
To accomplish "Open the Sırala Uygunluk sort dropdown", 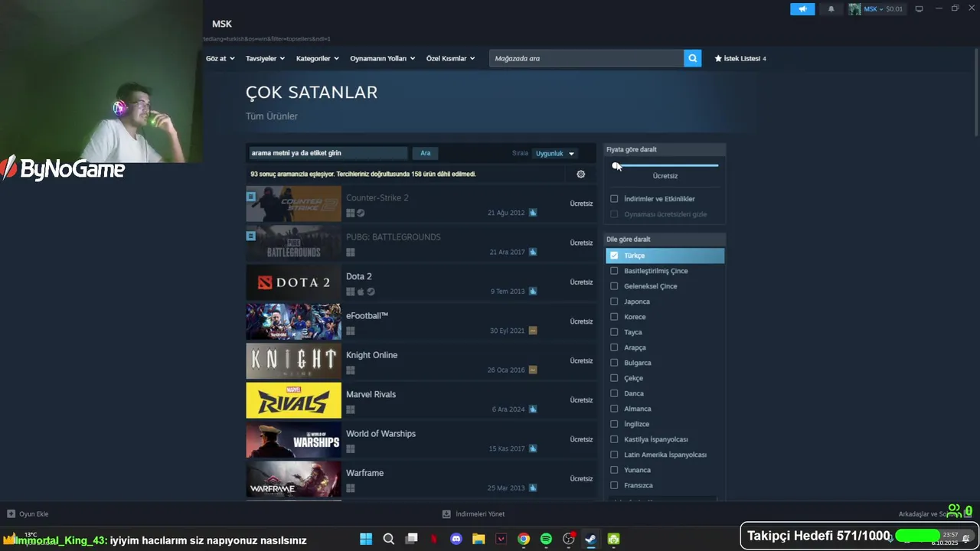I will [x=555, y=153].
